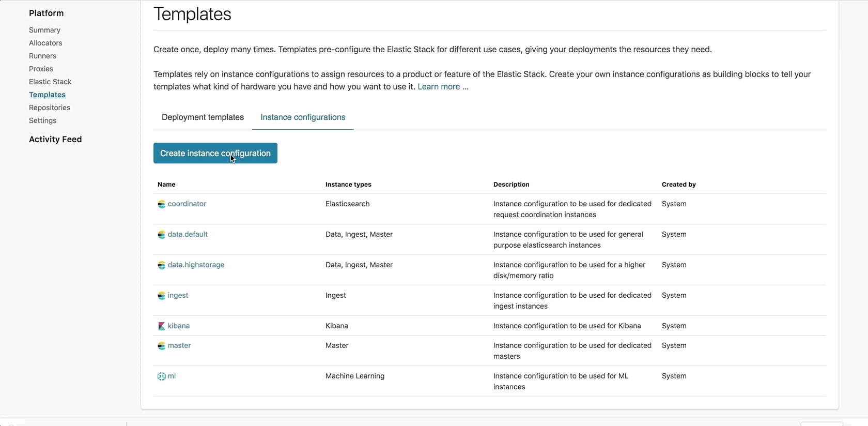Click System in the kibana row
The width and height of the screenshot is (868, 426).
tap(674, 326)
